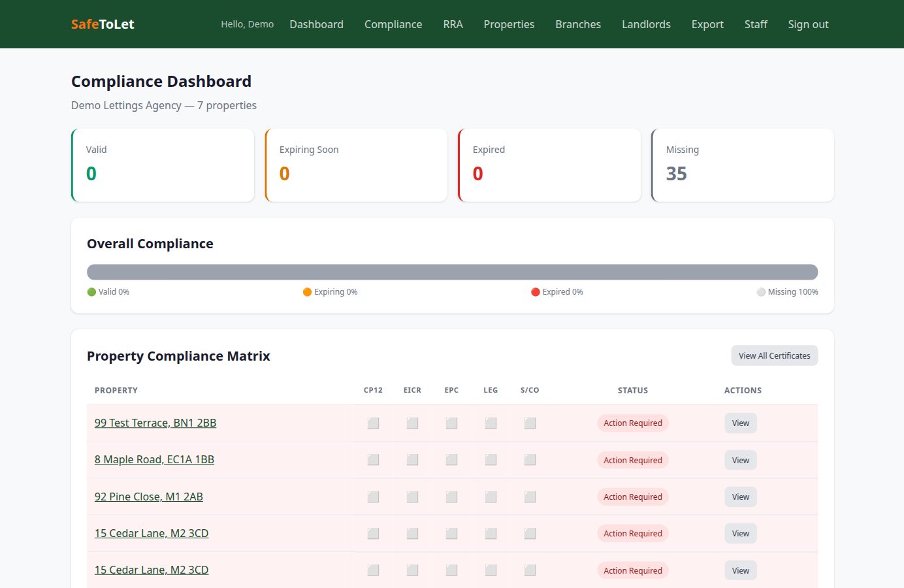Click the ACTIONS column header
Image resolution: width=904 pixels, height=588 pixels.
(x=743, y=391)
